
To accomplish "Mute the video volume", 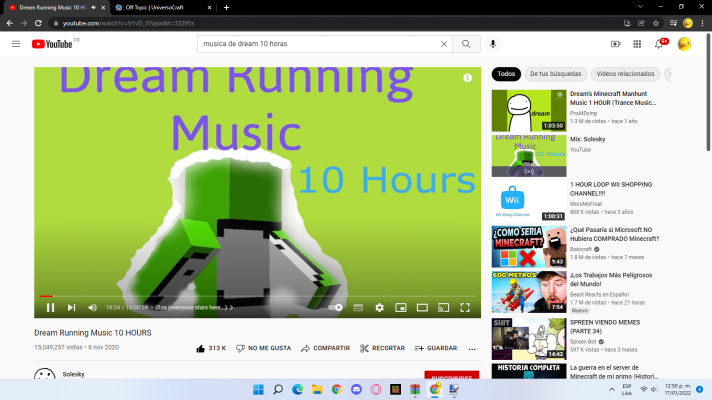I will [93, 307].
